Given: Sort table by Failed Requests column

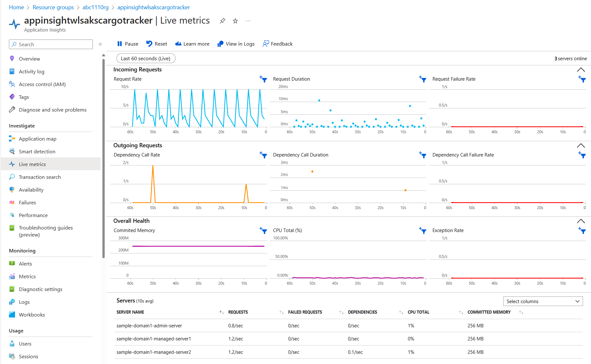Looking at the screenshot, I should (x=341, y=312).
